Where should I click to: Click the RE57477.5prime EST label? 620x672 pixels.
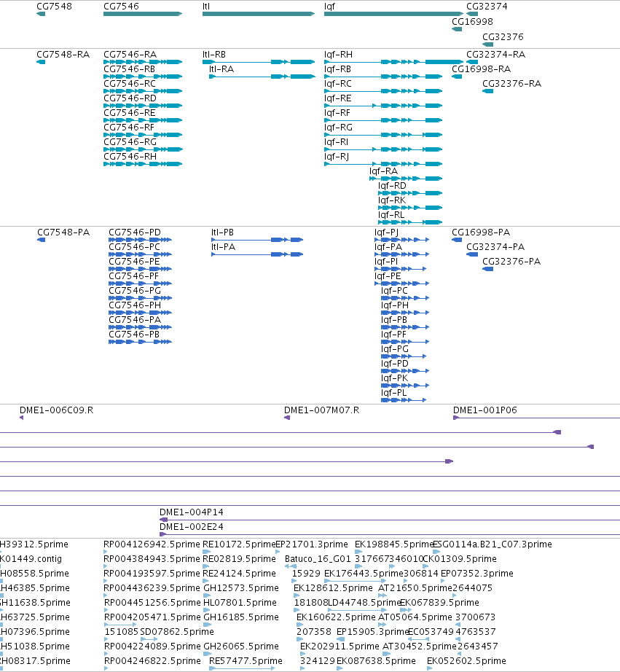tap(246, 661)
